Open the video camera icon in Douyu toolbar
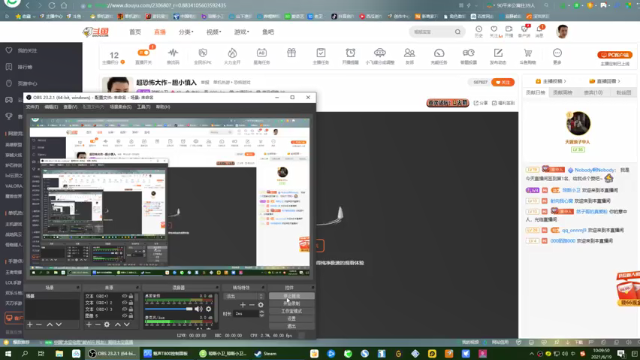The height and width of the screenshot is (360, 640). [x=469, y=53]
